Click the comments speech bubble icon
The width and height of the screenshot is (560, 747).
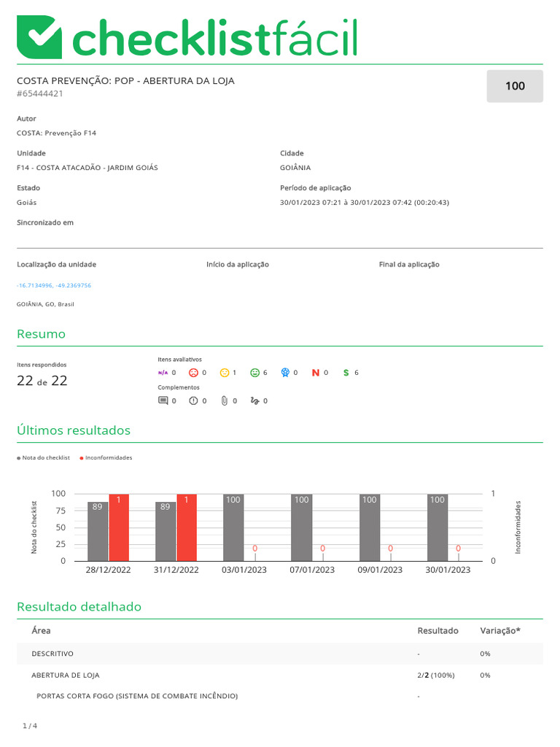(163, 400)
